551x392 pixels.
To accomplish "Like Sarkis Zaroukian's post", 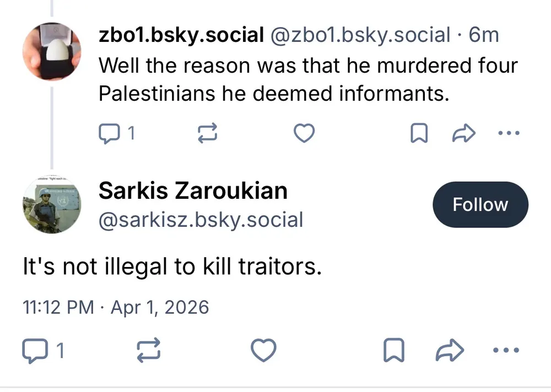I will pos(263,350).
